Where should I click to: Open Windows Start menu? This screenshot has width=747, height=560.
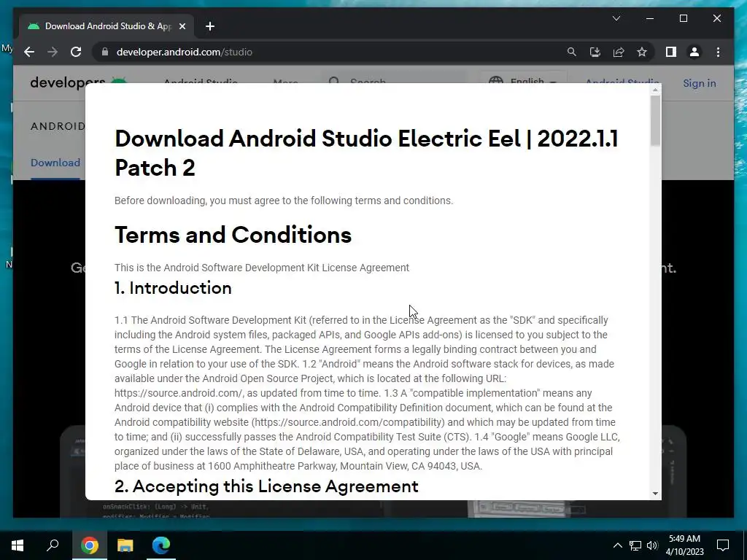[x=18, y=545]
